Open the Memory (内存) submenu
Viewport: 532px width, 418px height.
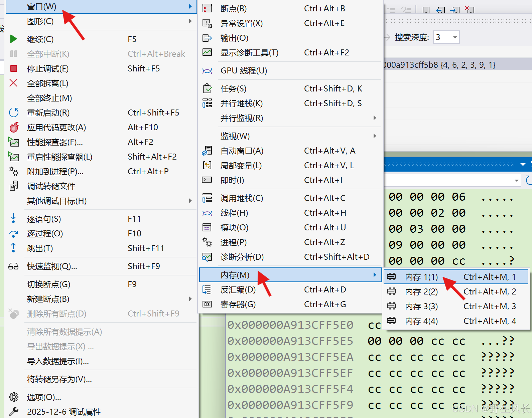[x=290, y=275]
